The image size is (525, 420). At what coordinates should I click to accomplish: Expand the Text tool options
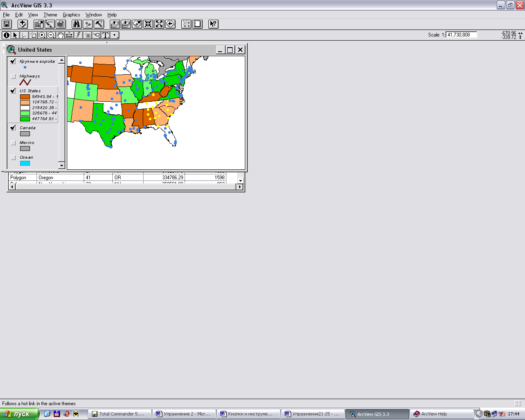pyautogui.click(x=105, y=35)
